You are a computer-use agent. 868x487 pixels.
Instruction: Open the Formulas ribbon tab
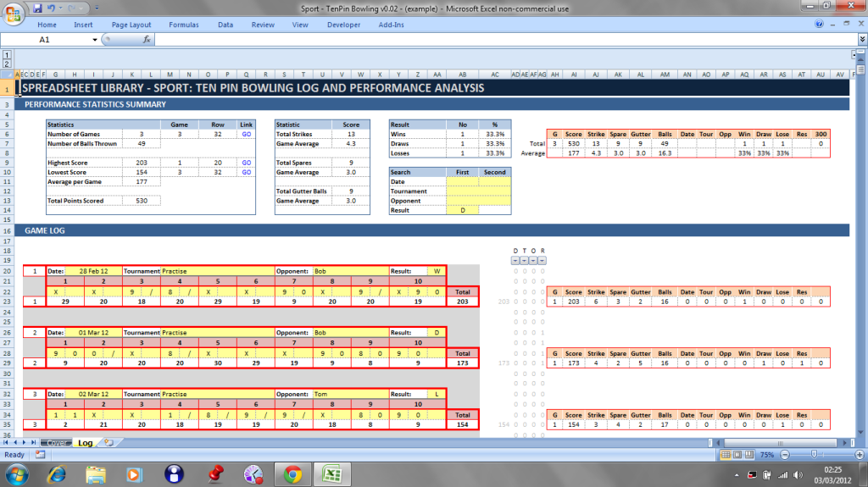click(x=183, y=25)
